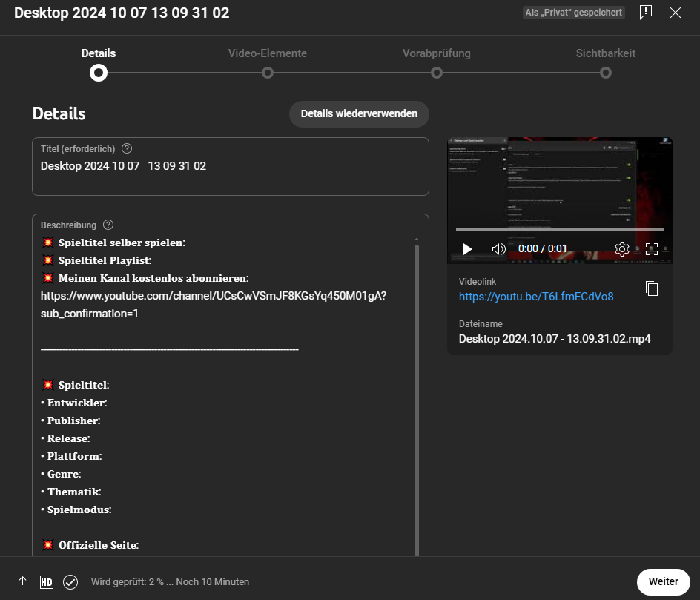Select the Details step
The image size is (700, 600).
pos(99,73)
